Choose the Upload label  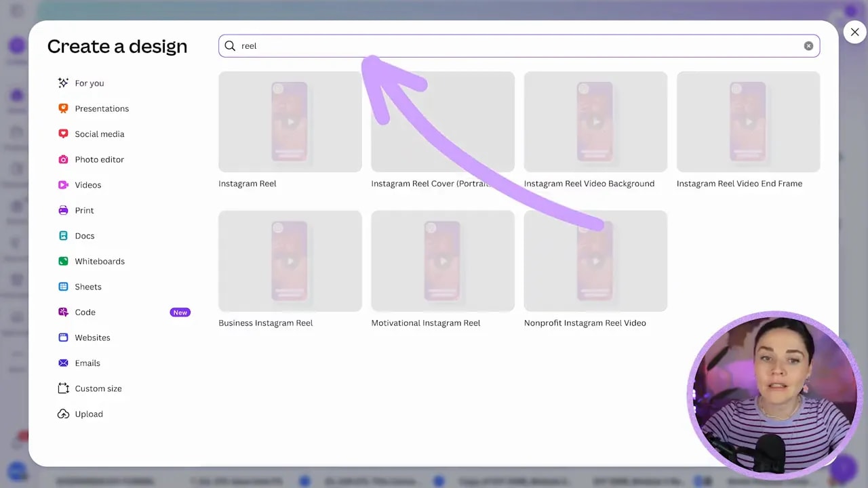point(89,413)
